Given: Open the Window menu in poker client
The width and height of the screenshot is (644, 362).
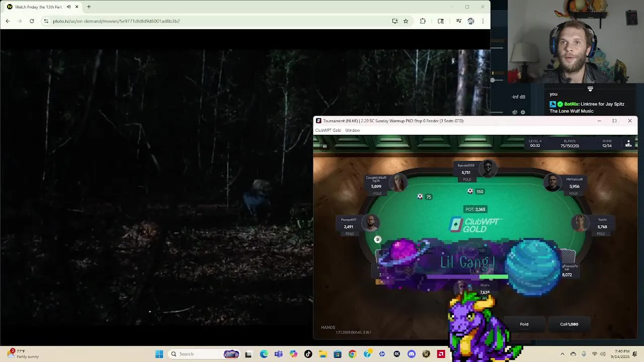Looking at the screenshot, I should coord(352,130).
